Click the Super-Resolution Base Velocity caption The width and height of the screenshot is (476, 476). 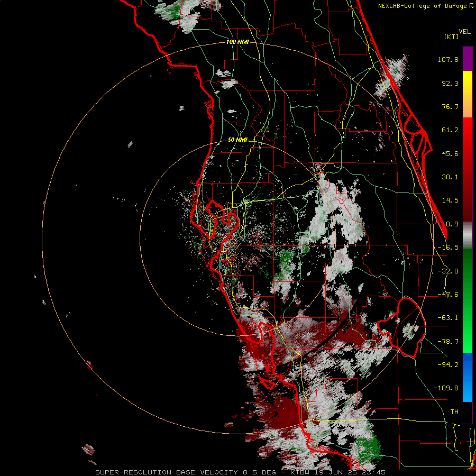tap(241, 472)
